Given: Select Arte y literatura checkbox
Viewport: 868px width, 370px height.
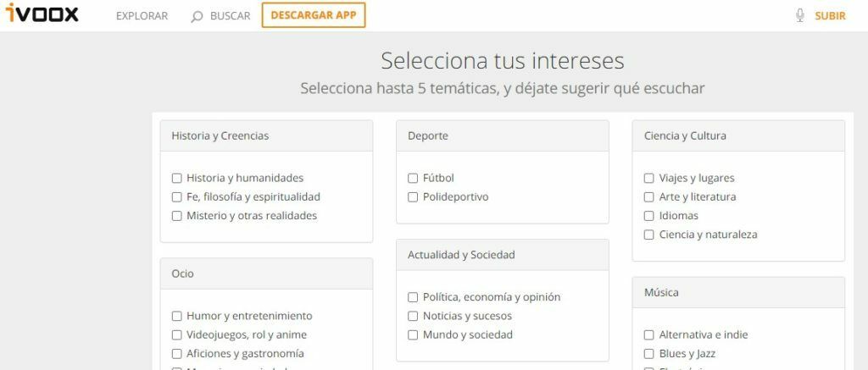Looking at the screenshot, I should pyautogui.click(x=648, y=197).
